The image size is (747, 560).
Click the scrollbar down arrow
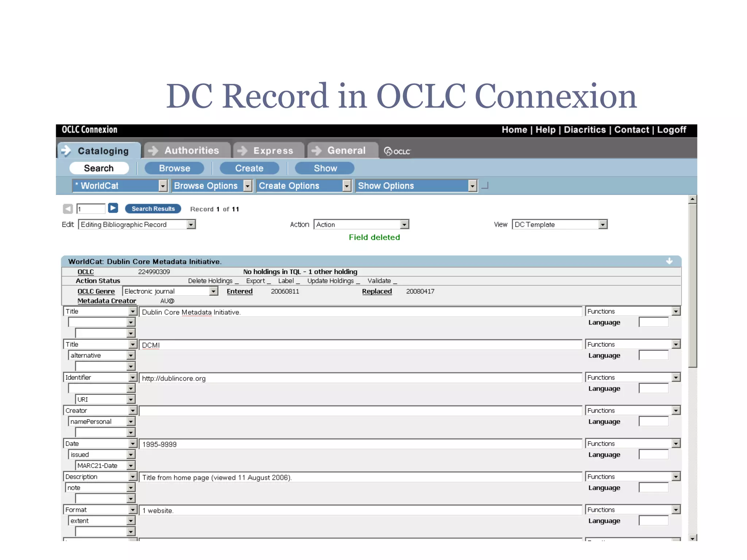(692, 538)
